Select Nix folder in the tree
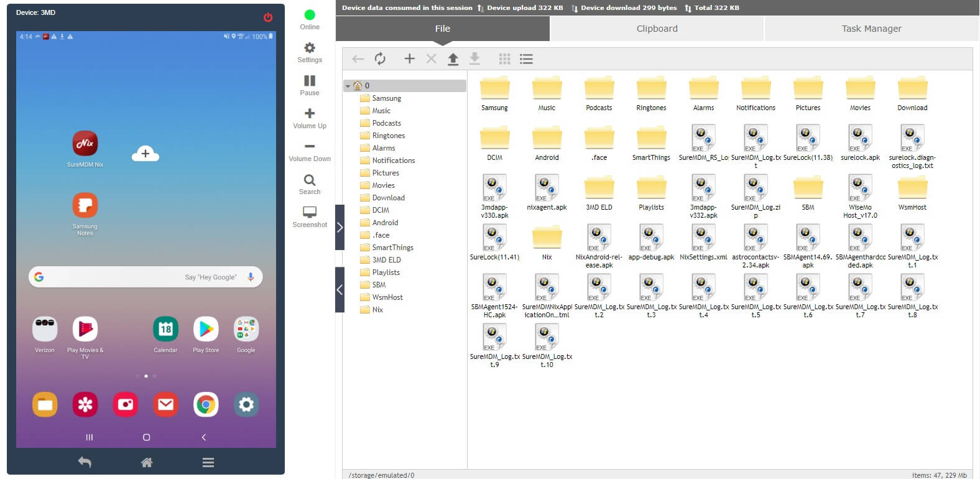The height and width of the screenshot is (479, 980). (372, 310)
